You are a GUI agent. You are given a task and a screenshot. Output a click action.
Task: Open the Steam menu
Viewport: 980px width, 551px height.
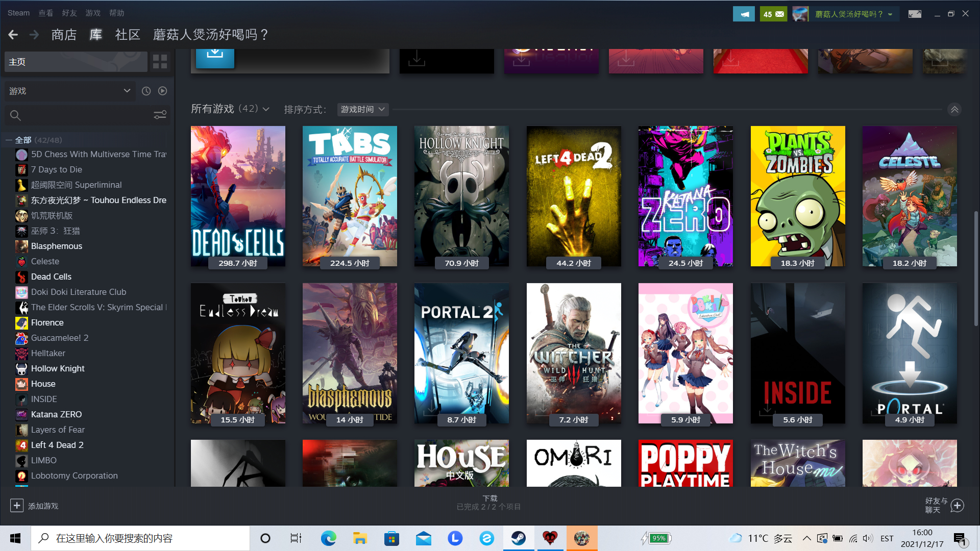(18, 13)
